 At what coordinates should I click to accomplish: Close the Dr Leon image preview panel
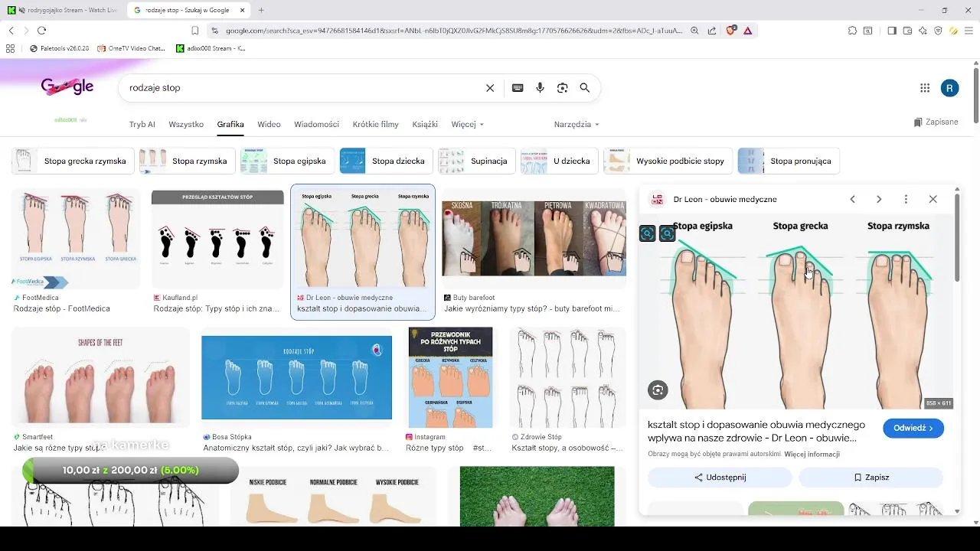(x=933, y=199)
